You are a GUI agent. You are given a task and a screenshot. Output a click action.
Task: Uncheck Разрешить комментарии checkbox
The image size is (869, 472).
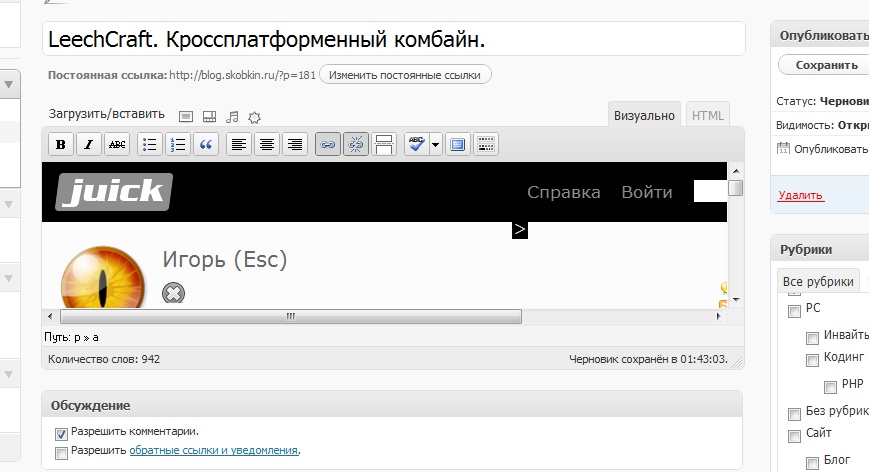coord(62,434)
